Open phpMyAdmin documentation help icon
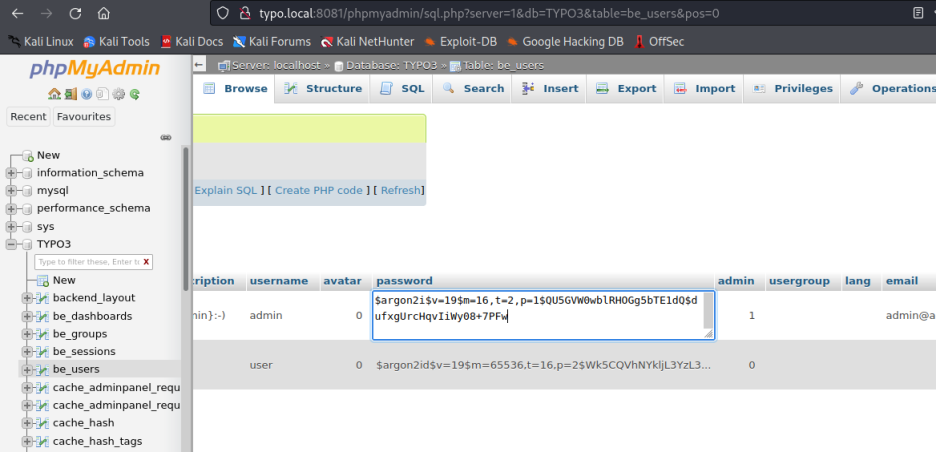This screenshot has width=936, height=452. click(87, 94)
